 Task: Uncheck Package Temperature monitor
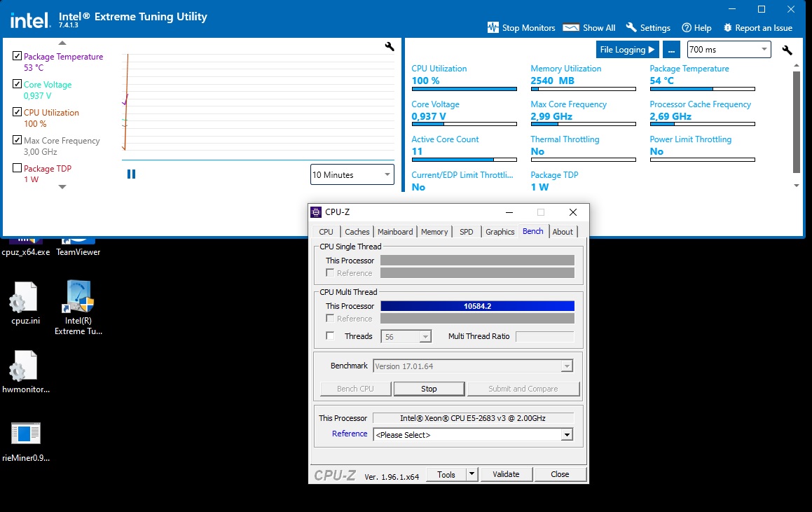(17, 56)
